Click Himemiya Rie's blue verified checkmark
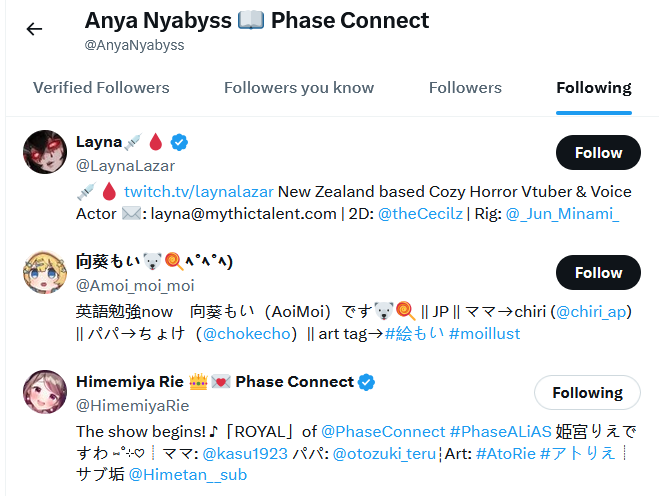659x496 pixels. click(x=366, y=382)
